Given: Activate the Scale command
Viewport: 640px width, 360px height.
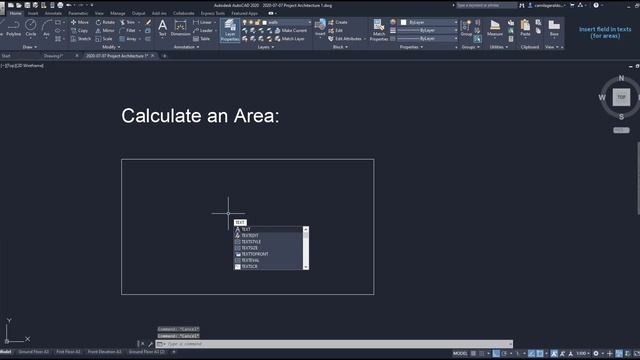Looking at the screenshot, I should [104, 39].
